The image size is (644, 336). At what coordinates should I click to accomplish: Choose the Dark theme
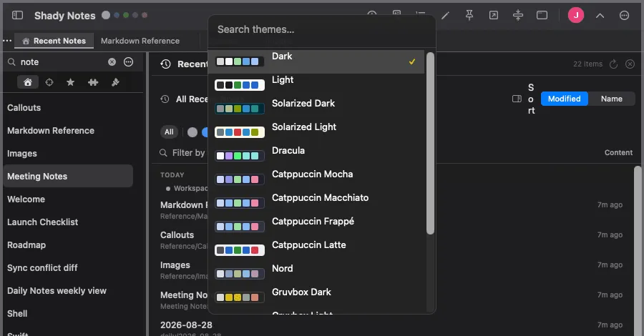click(316, 62)
